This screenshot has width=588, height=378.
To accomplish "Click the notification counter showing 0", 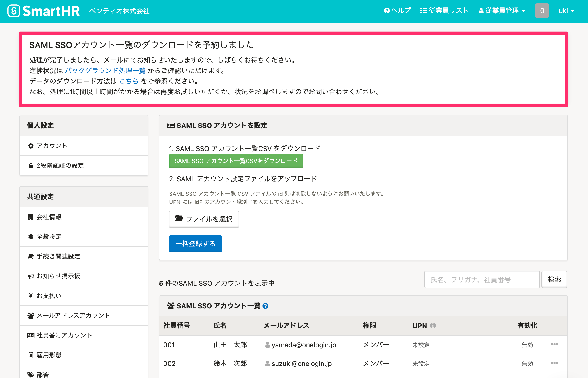I will click(x=542, y=11).
